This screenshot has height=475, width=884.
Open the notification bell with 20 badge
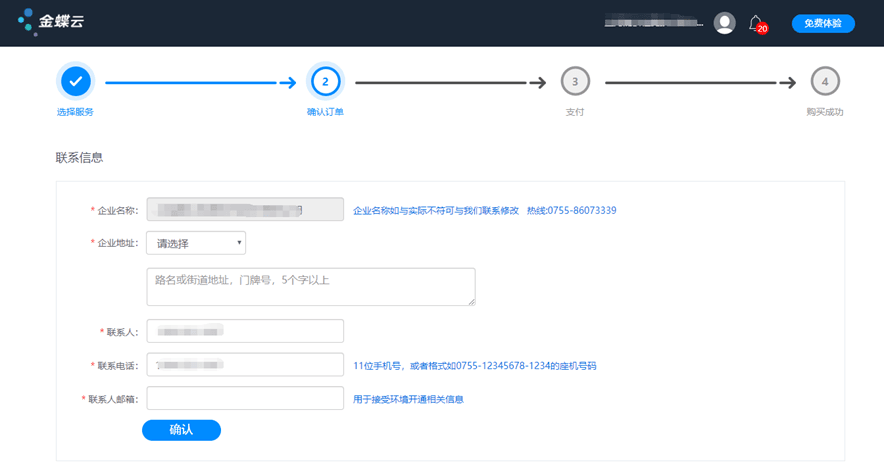point(757,24)
